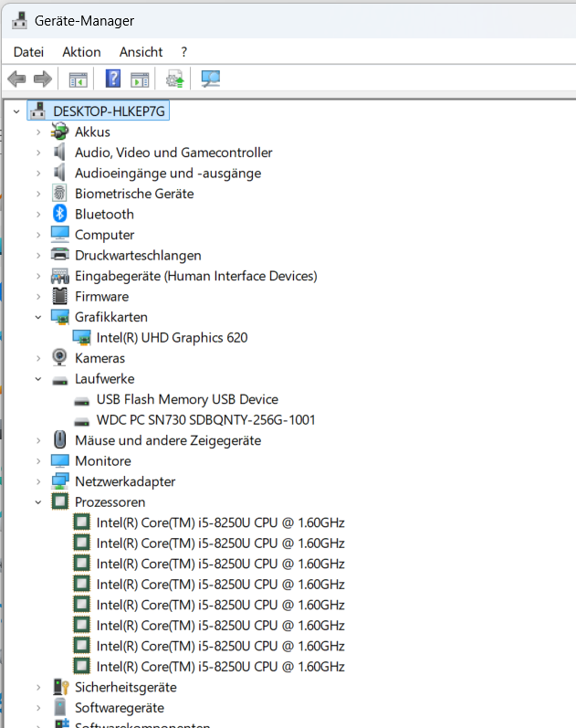
Task: Select Mäuse und andere Zeigegeräte label
Action: (168, 440)
